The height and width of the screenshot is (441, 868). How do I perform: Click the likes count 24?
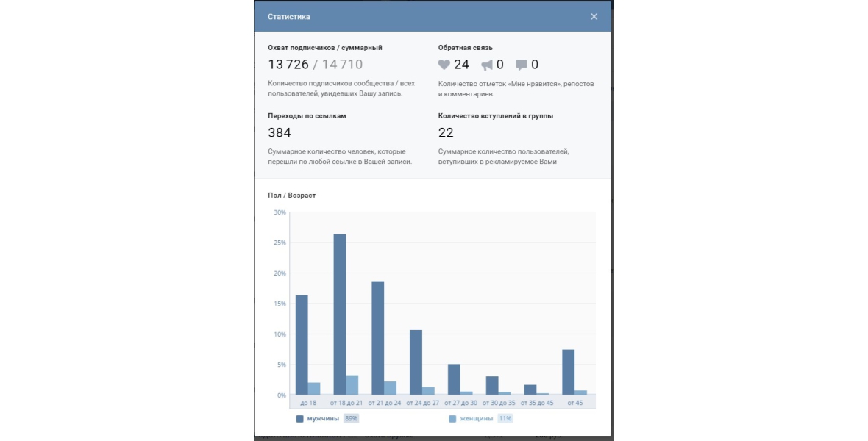pos(461,65)
